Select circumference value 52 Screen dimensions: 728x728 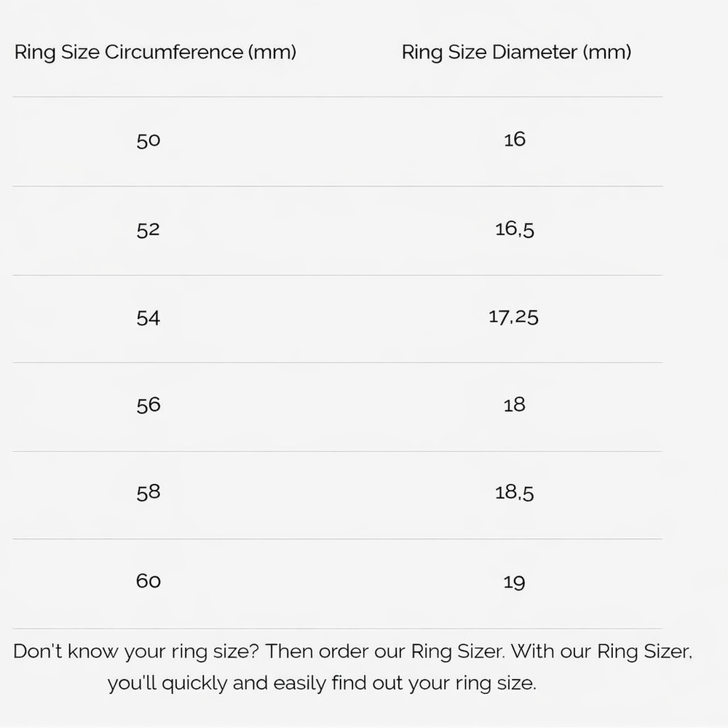[x=149, y=229]
